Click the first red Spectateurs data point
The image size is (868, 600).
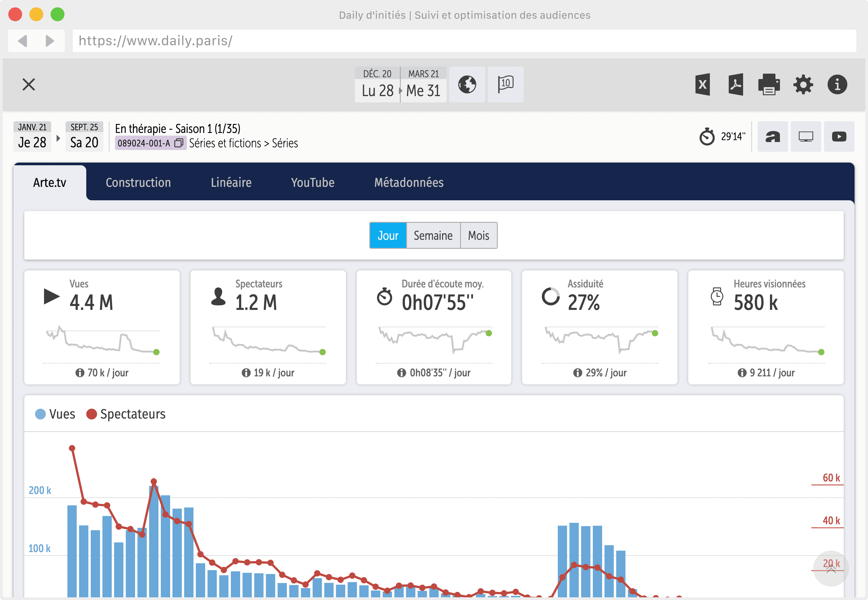[72, 448]
